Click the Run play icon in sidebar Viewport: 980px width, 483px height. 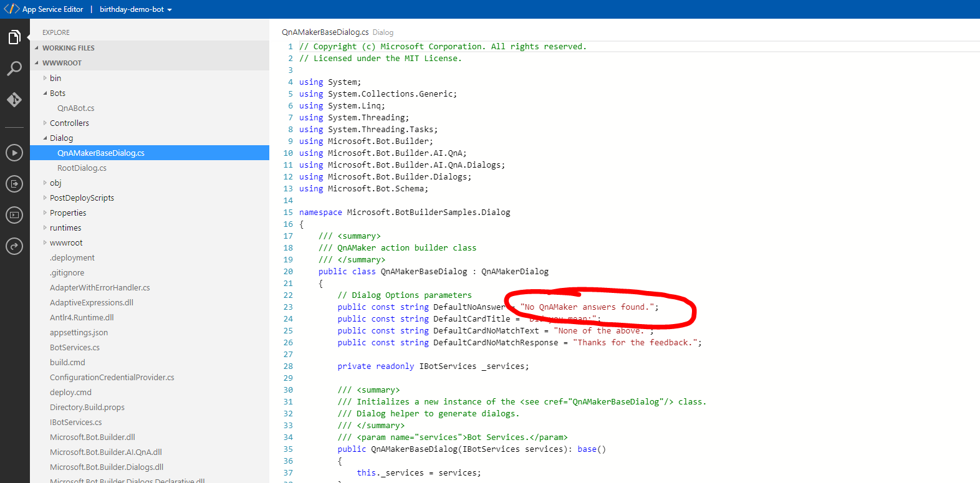tap(14, 153)
